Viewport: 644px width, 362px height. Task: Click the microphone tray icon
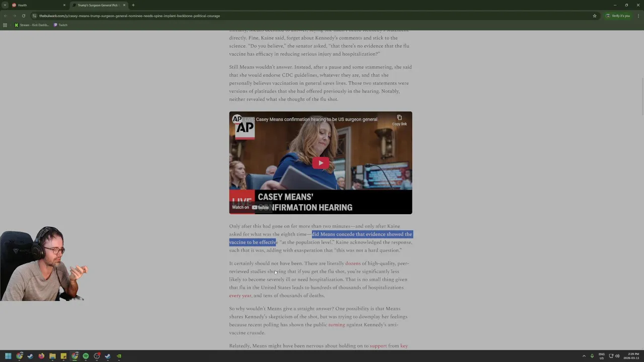592,356
